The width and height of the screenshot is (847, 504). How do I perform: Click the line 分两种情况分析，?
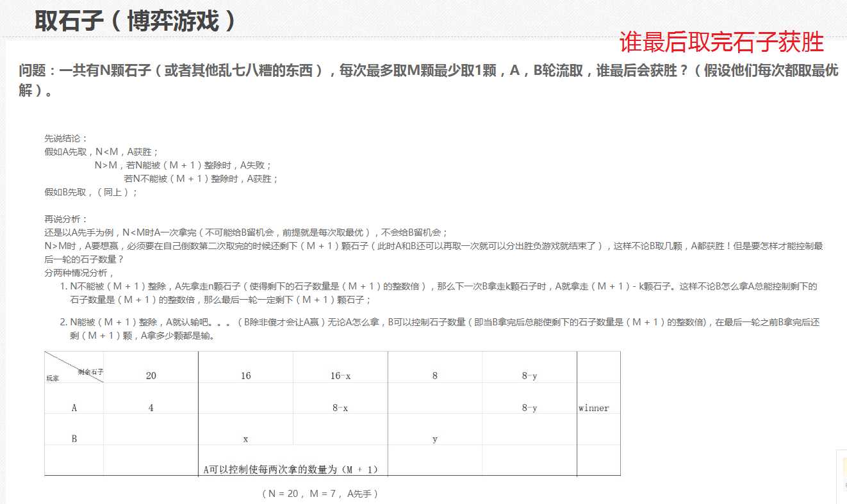point(79,273)
